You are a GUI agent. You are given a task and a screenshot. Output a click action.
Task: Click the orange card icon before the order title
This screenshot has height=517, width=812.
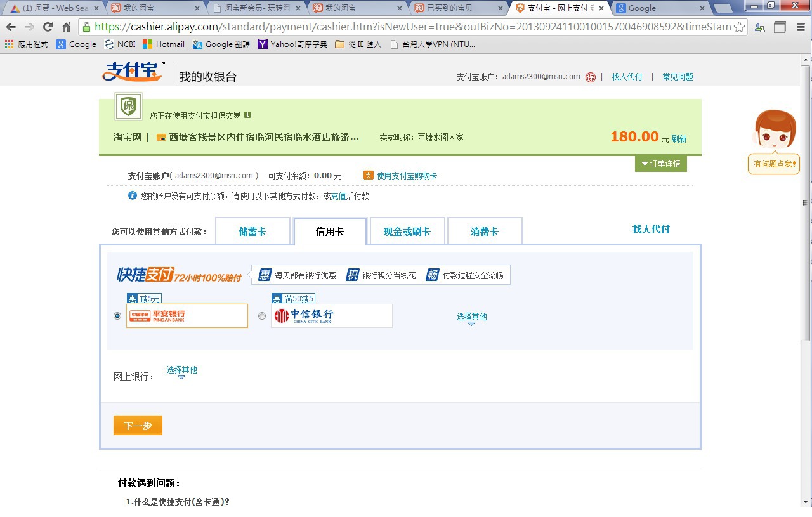coord(161,137)
